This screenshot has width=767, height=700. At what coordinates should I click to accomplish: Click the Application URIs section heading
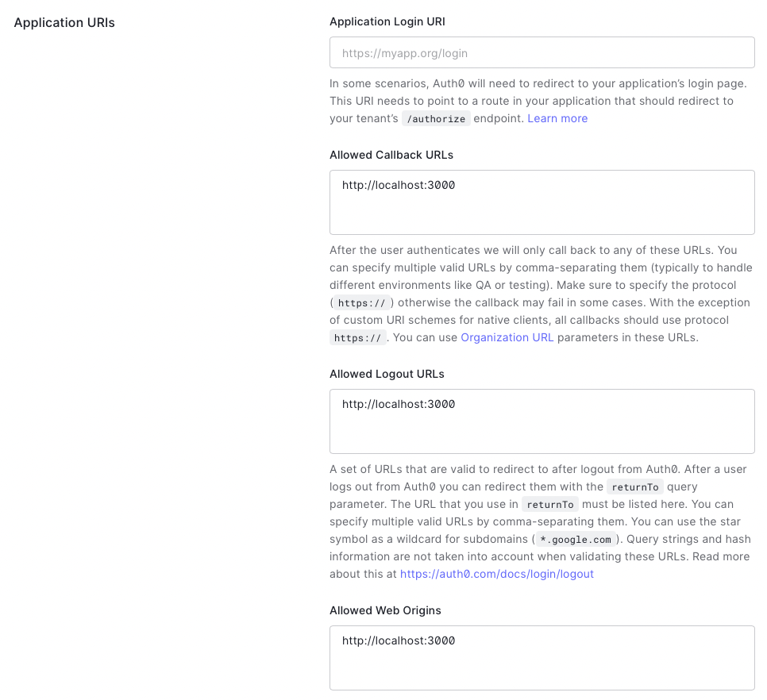pyautogui.click(x=64, y=23)
